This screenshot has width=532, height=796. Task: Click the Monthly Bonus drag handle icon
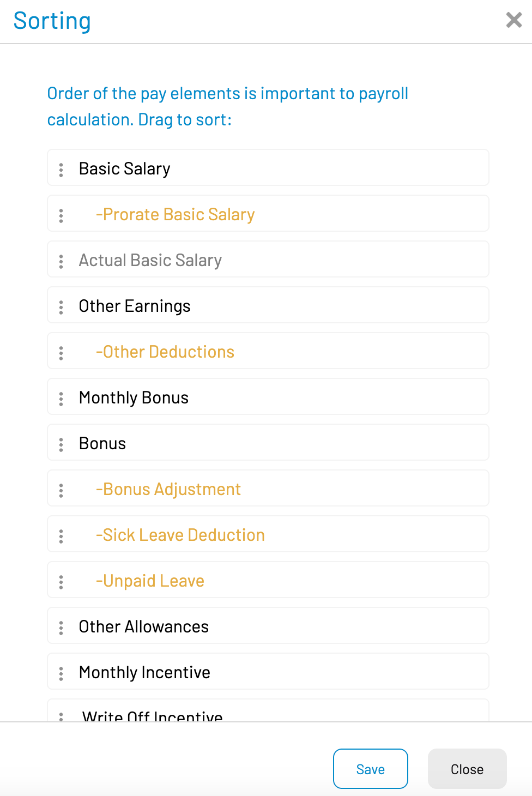coord(61,399)
